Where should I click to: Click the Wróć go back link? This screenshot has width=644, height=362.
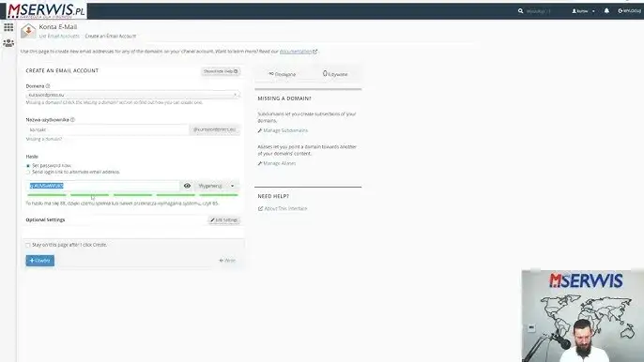pyautogui.click(x=227, y=260)
